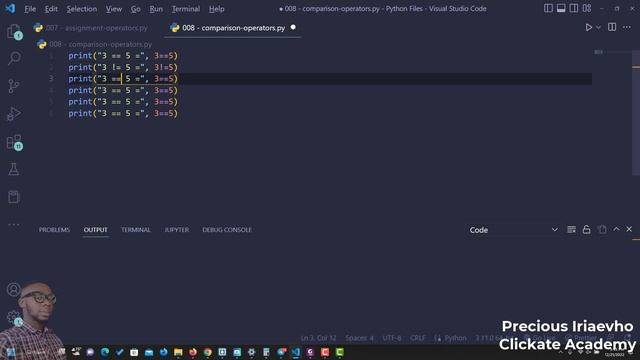Open the Help menu

click(x=216, y=9)
